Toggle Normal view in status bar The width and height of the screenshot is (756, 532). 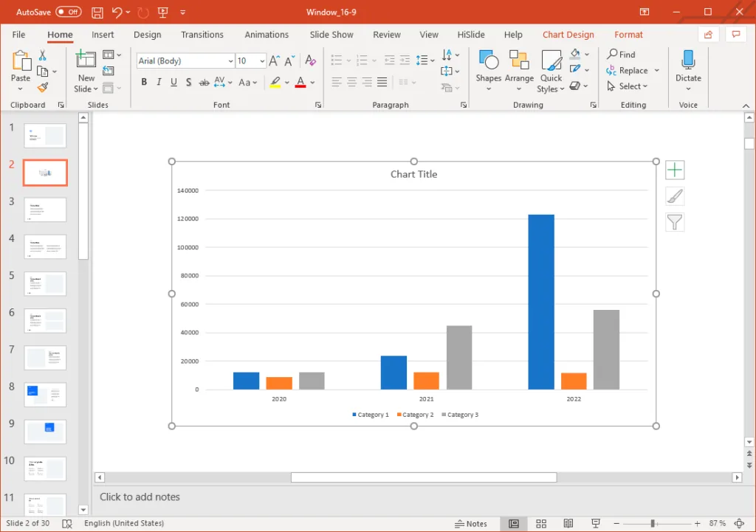[514, 523]
